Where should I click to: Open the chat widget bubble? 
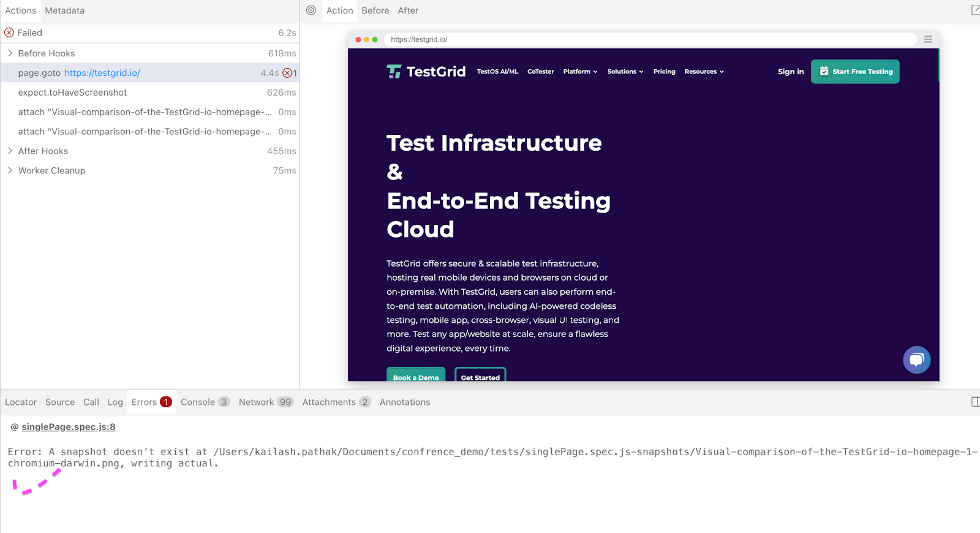(x=916, y=360)
